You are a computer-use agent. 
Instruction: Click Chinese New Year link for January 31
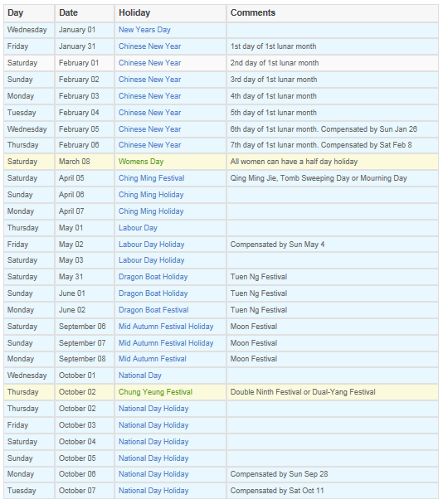click(149, 46)
